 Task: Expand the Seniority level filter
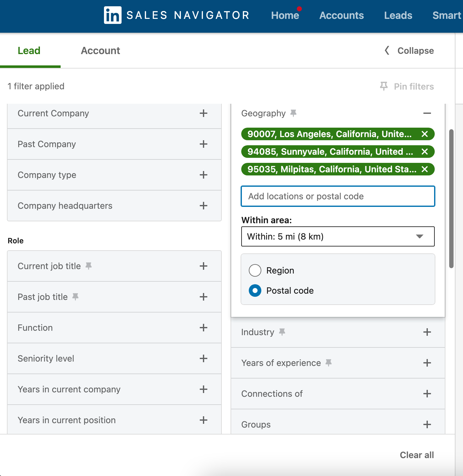pyautogui.click(x=204, y=358)
